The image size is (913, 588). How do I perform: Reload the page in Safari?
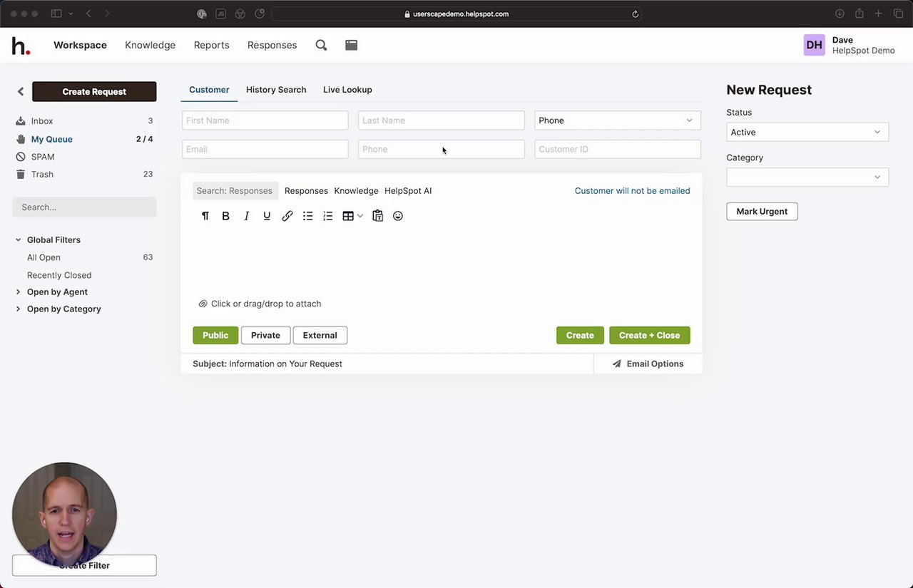tap(635, 14)
